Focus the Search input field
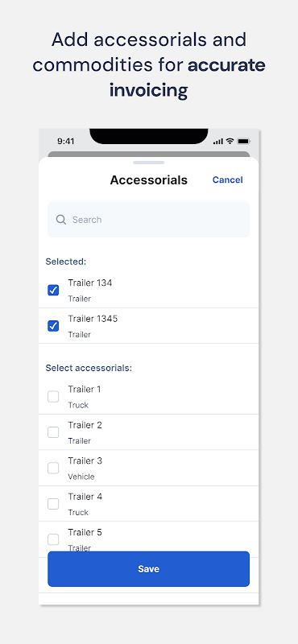 (148, 219)
